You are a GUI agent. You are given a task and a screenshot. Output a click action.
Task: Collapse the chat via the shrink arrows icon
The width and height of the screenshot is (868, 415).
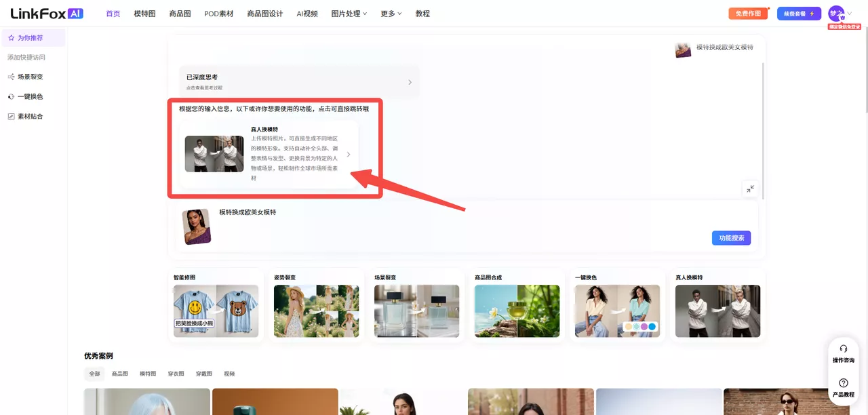[x=750, y=189]
